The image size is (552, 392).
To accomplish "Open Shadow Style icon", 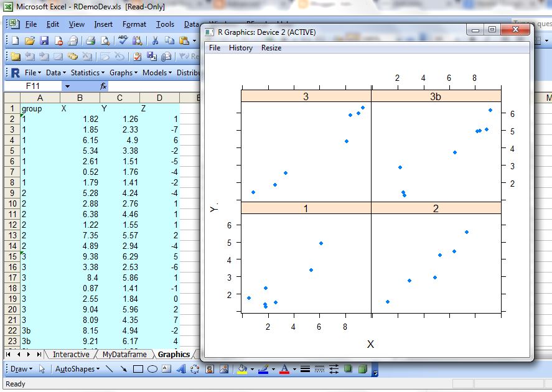I will pos(348,369).
